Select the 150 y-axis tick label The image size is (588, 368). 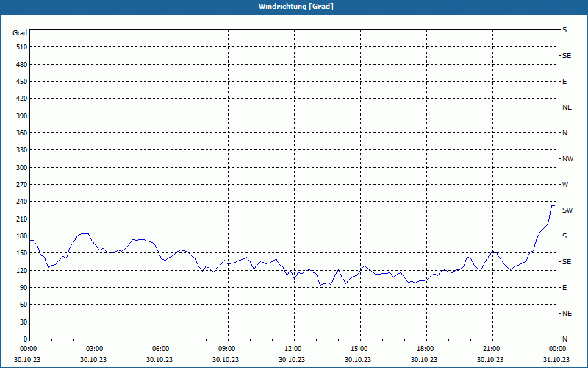coord(22,253)
